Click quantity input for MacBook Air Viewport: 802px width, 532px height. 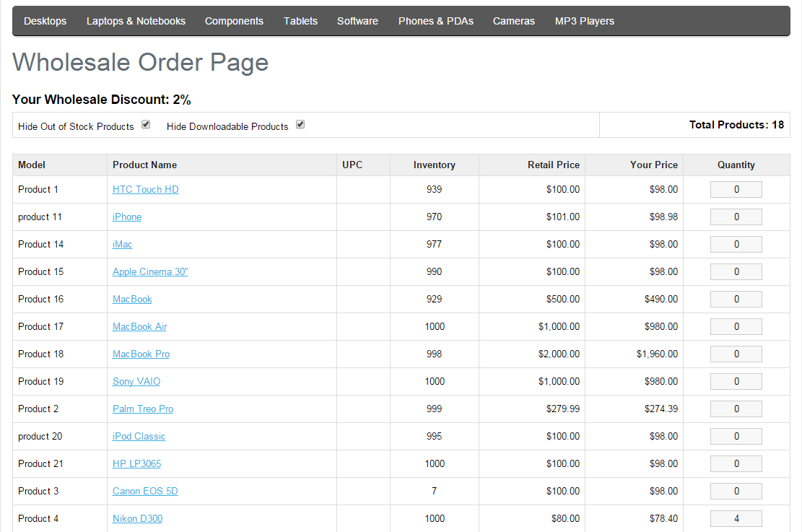pos(736,326)
